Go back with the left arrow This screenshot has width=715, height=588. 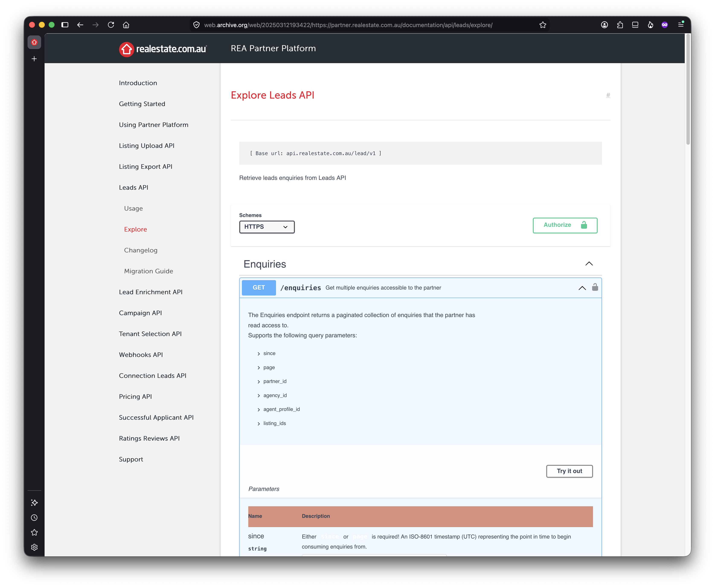point(80,25)
